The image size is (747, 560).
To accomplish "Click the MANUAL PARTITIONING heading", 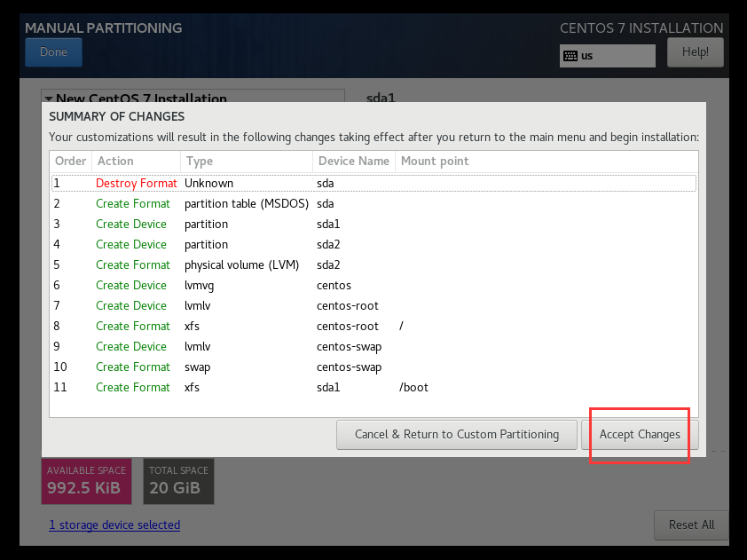I will [x=104, y=28].
